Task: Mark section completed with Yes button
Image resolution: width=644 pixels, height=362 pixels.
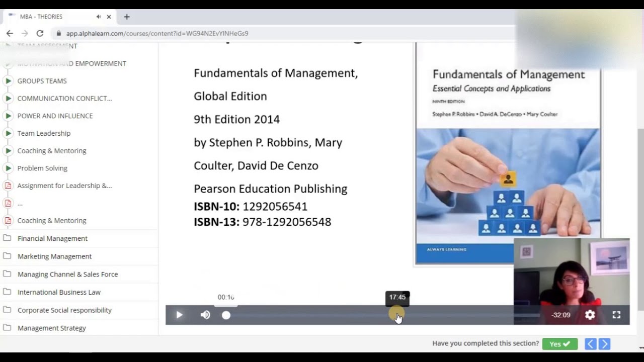Action: tap(560, 344)
